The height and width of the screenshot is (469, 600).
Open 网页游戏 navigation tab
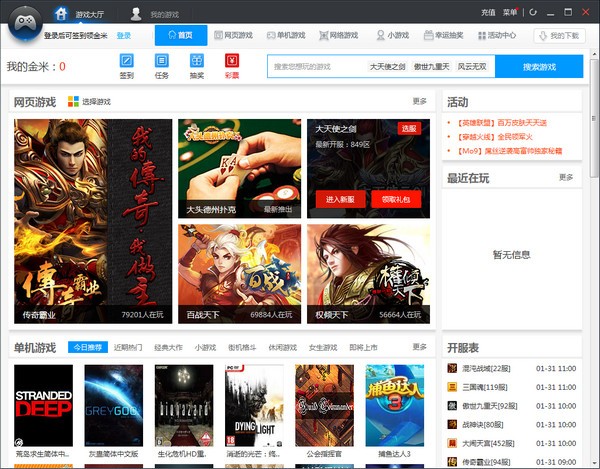(x=233, y=35)
